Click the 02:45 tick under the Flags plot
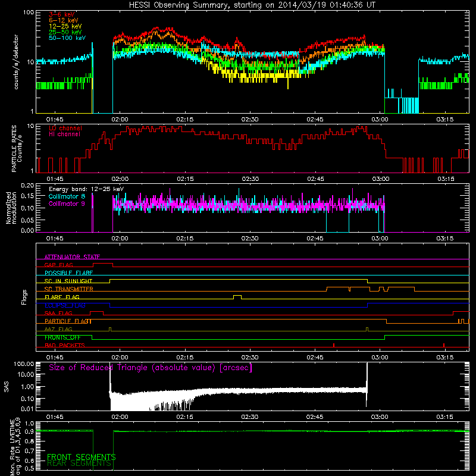 (x=315, y=358)
